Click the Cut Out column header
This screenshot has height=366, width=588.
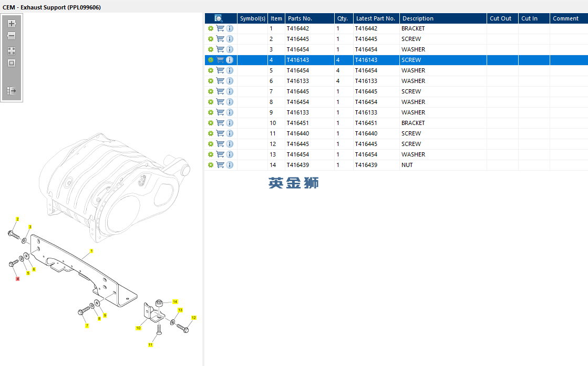pos(502,18)
